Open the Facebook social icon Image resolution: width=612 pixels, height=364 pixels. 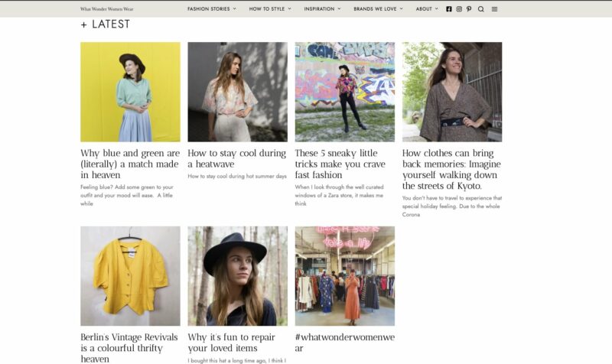tap(449, 9)
